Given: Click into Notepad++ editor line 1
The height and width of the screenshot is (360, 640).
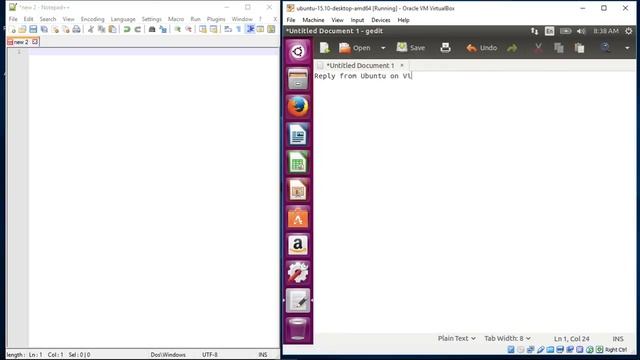Looking at the screenshot, I should tap(153, 52).
